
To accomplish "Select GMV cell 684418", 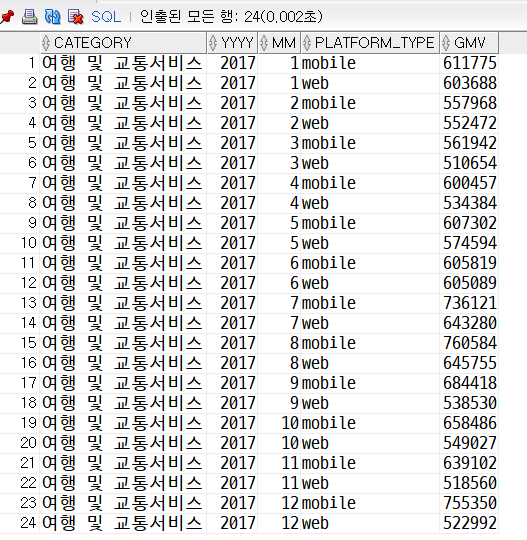I will (x=469, y=383).
